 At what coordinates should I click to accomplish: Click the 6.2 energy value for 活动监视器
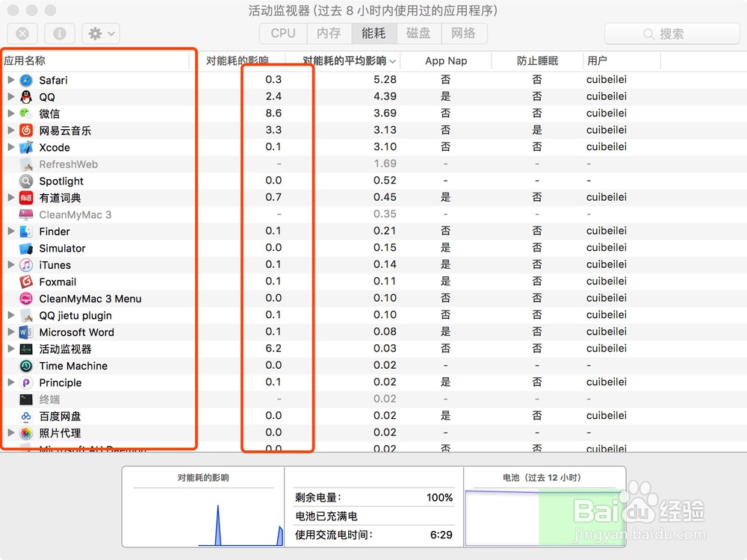273,349
